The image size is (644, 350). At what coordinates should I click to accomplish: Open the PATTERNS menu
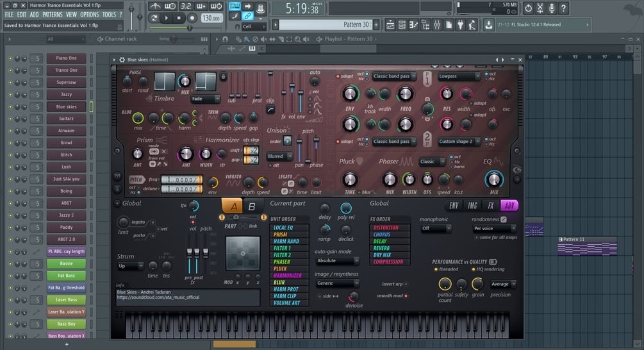click(x=53, y=15)
